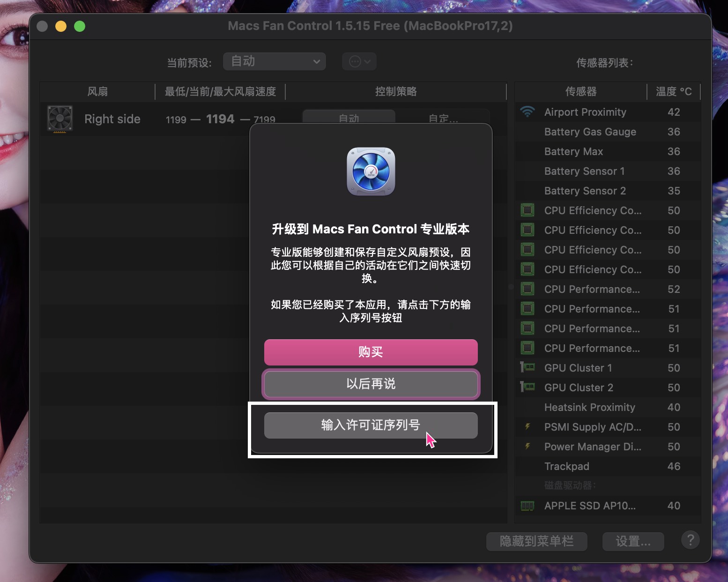728x582 pixels.
Task: Open the 当前预设 preset dropdown
Action: click(x=274, y=61)
